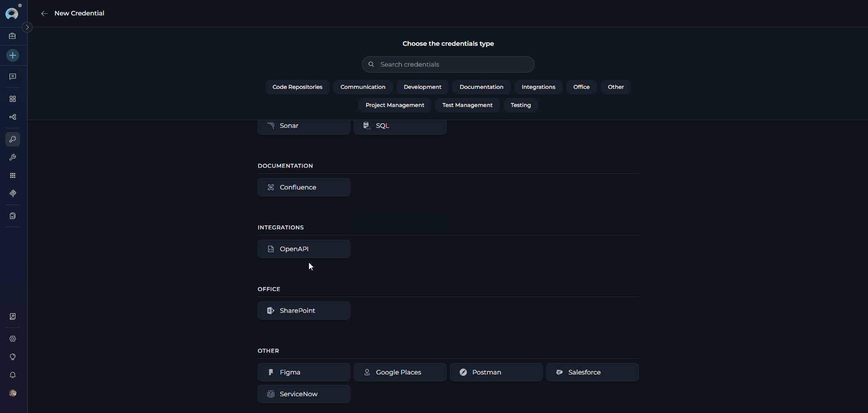
Task: Choose the OpenAPI credential type
Action: point(304,249)
